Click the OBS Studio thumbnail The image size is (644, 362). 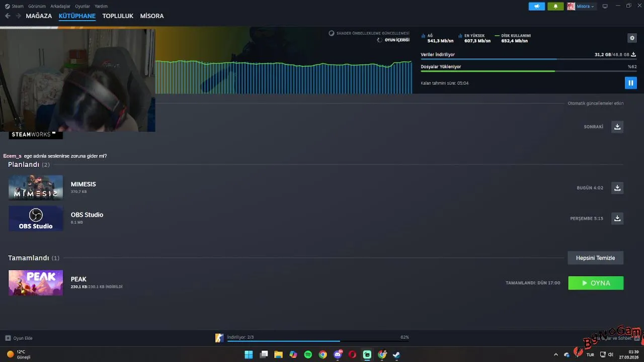36,218
